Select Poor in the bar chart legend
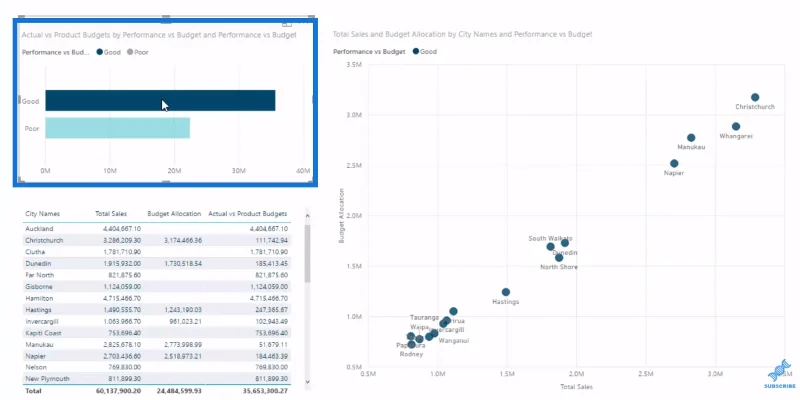Image resolution: width=800 pixels, height=400 pixels. click(x=137, y=52)
